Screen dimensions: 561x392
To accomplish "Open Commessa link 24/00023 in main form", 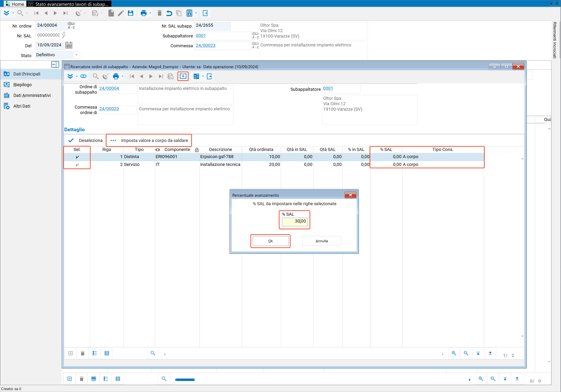I will coord(206,45).
